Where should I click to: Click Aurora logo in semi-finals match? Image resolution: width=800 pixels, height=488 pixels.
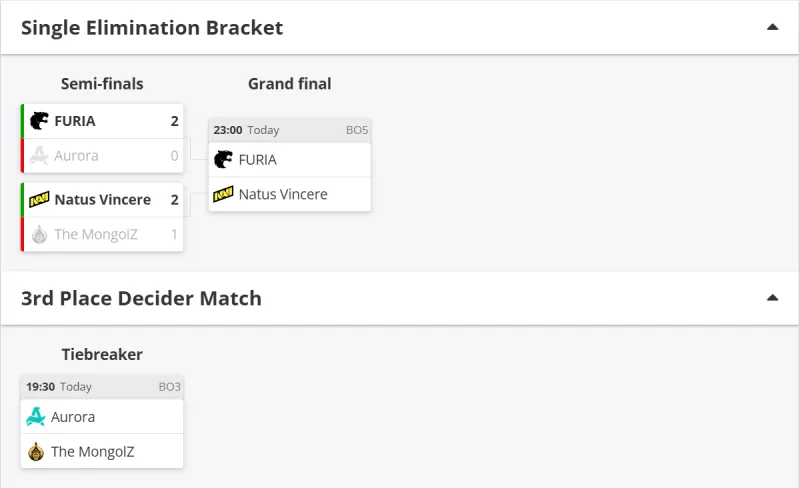click(39, 155)
